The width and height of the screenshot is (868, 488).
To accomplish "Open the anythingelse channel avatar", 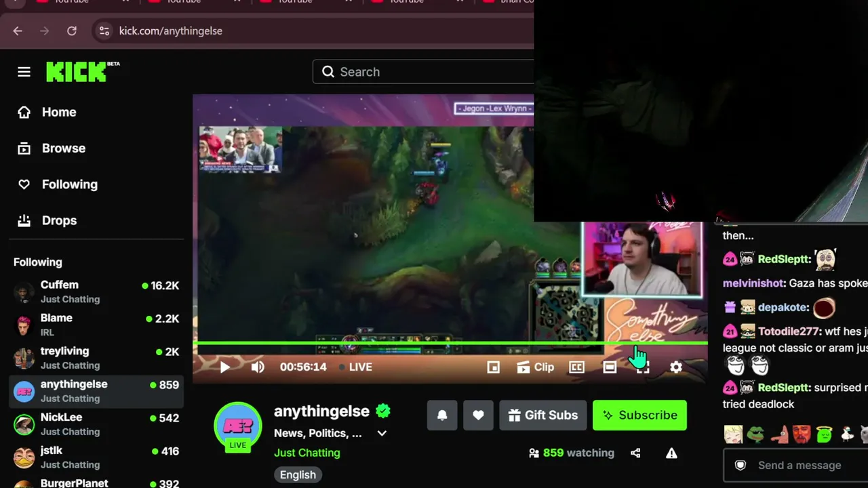I will click(238, 426).
